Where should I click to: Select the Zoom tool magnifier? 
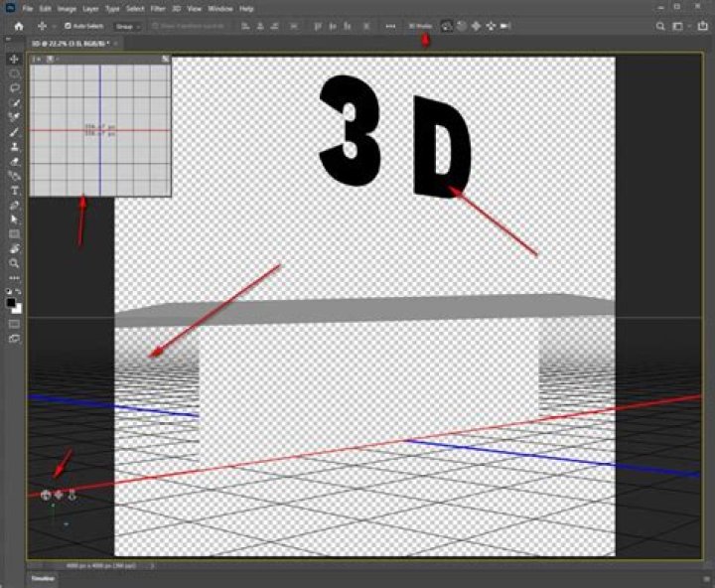click(x=15, y=262)
